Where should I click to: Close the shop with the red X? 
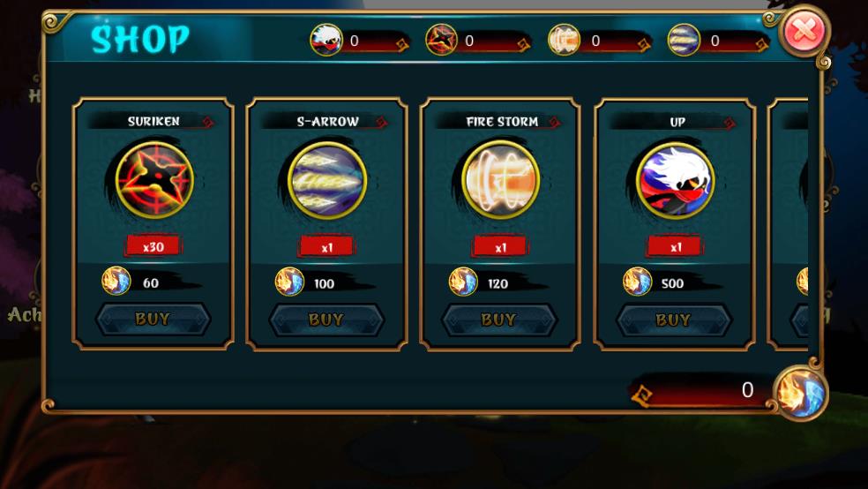pyautogui.click(x=804, y=31)
